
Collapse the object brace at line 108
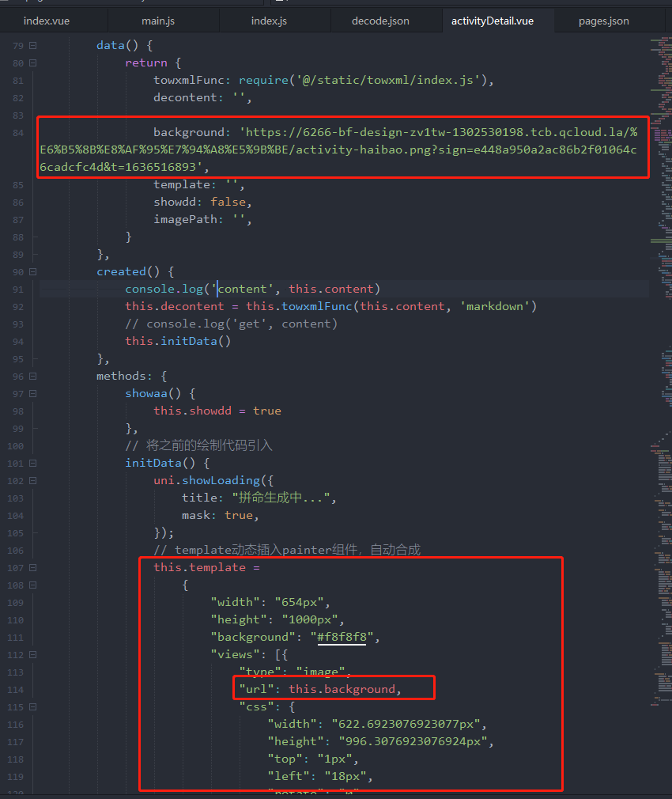click(x=33, y=585)
